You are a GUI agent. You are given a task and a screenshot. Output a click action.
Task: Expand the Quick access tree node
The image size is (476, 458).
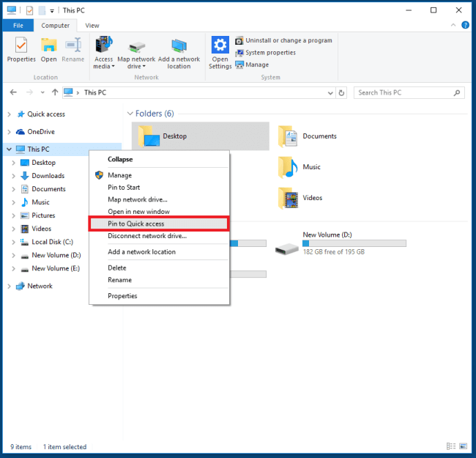coord(9,114)
